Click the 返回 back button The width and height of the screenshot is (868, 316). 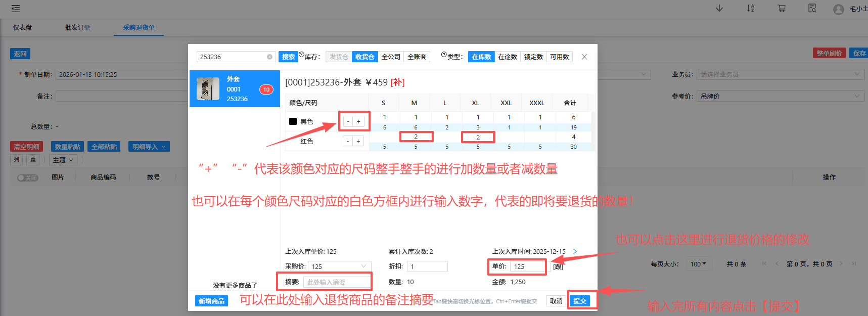pos(20,54)
